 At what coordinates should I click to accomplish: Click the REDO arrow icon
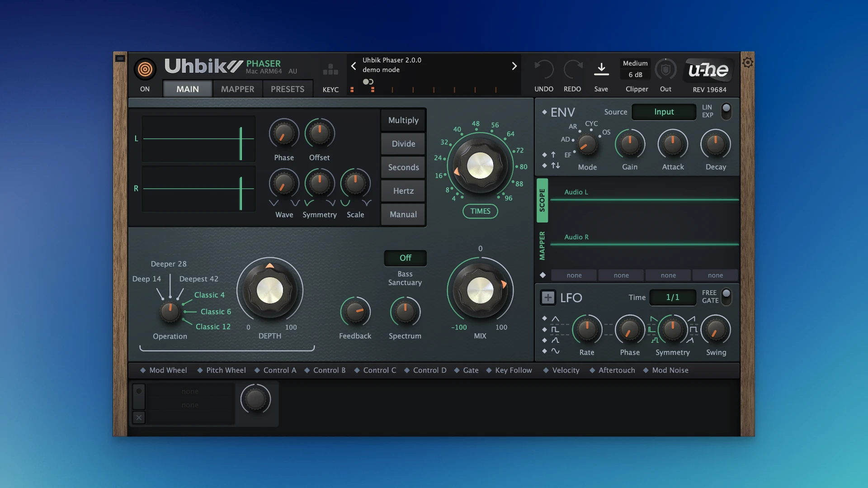click(x=572, y=70)
